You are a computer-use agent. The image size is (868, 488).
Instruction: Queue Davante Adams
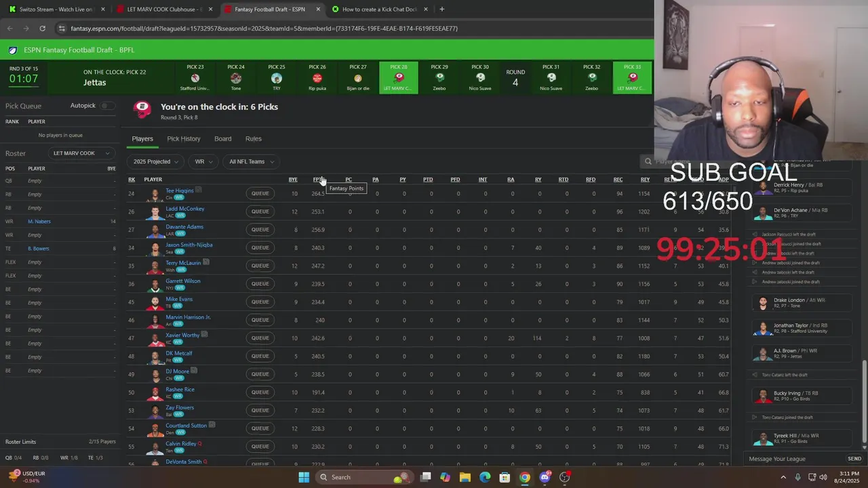[260, 230]
